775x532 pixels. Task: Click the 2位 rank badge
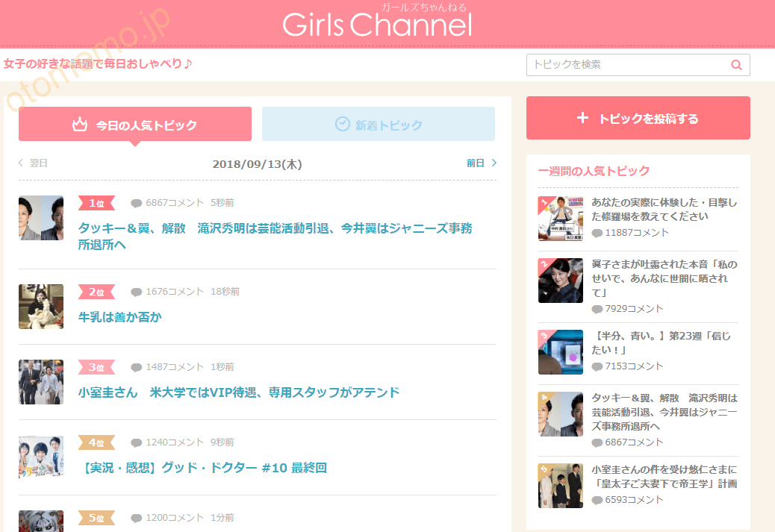[x=96, y=292]
